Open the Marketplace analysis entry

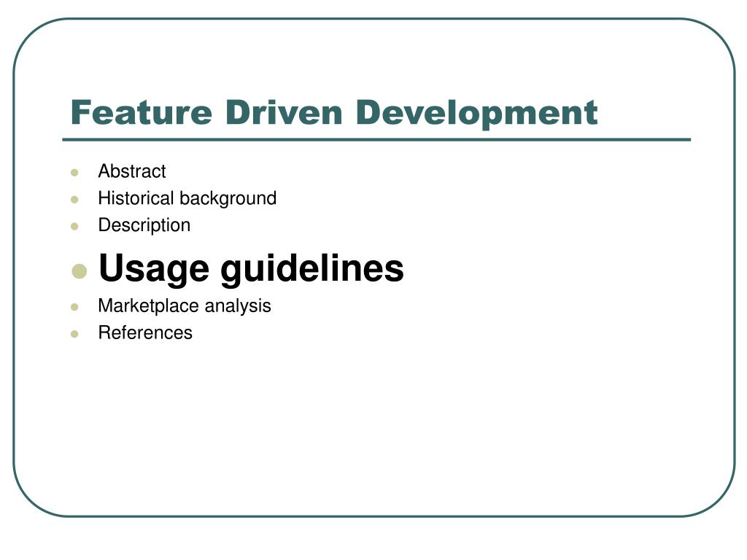point(185,306)
